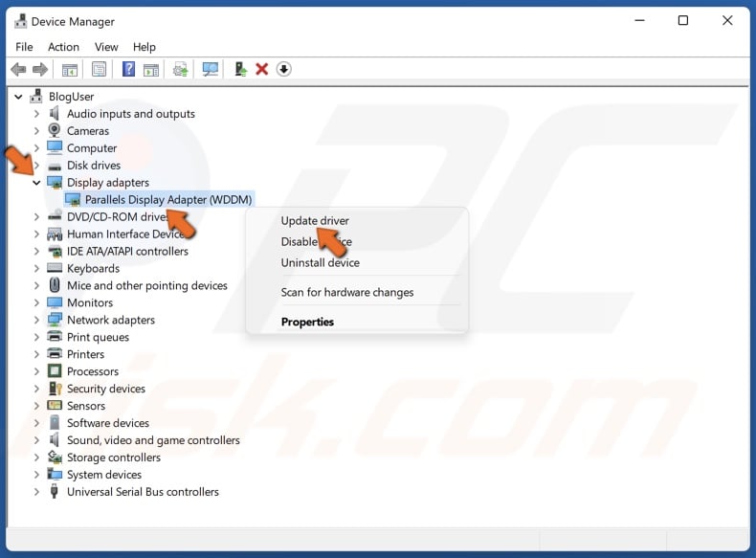This screenshot has height=558, width=756.
Task: Click the Device Manager title bar icon
Action: (x=20, y=21)
